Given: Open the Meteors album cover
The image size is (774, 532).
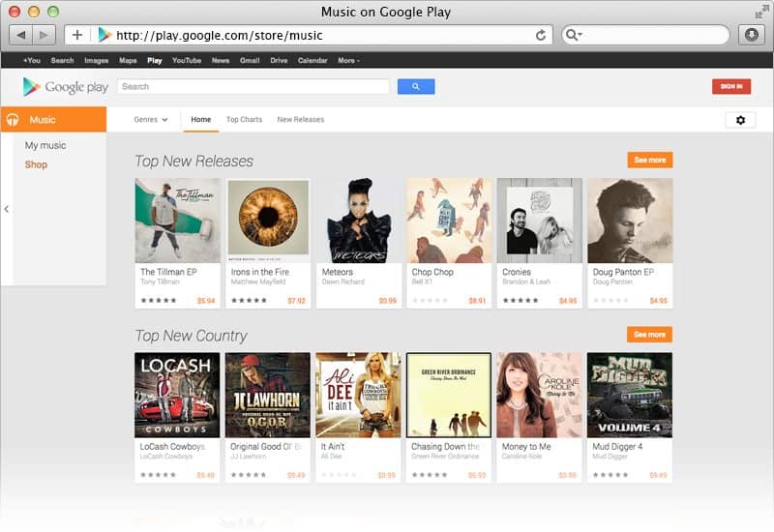Looking at the screenshot, I should point(359,221).
